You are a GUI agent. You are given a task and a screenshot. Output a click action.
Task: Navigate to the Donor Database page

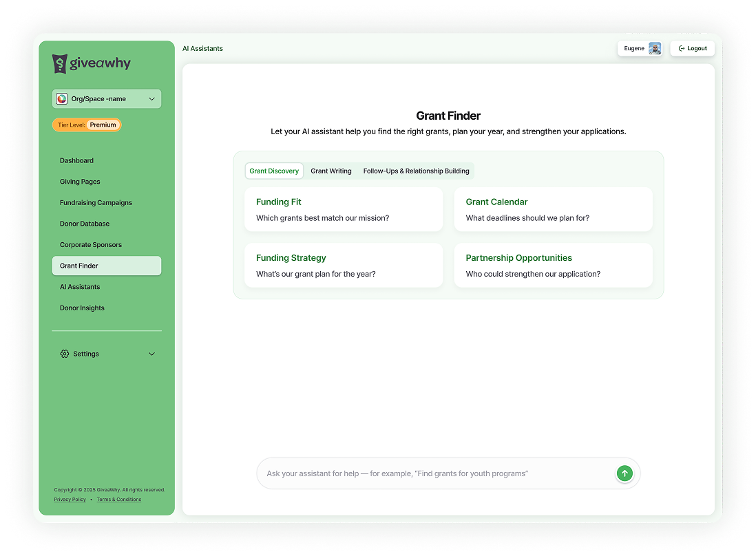tap(85, 223)
